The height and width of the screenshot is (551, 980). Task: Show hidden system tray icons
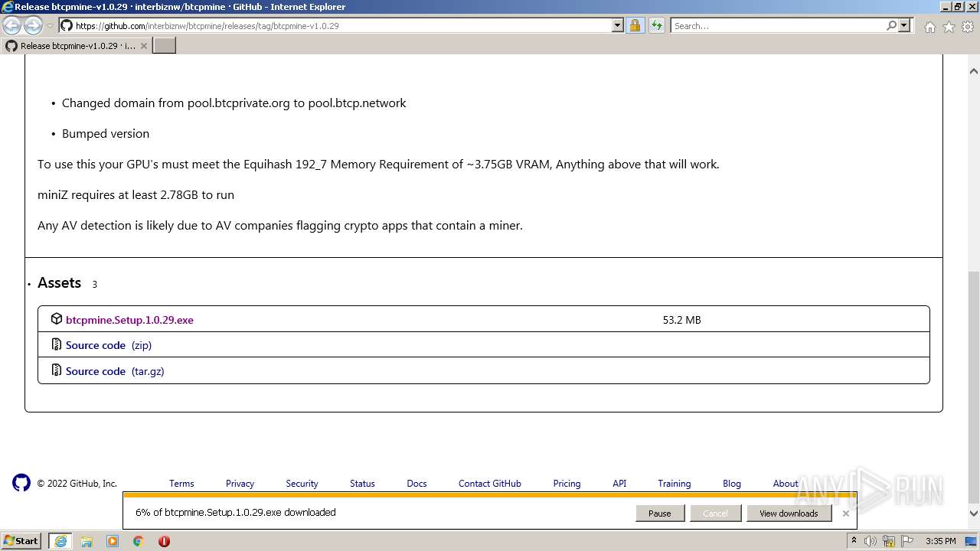854,541
